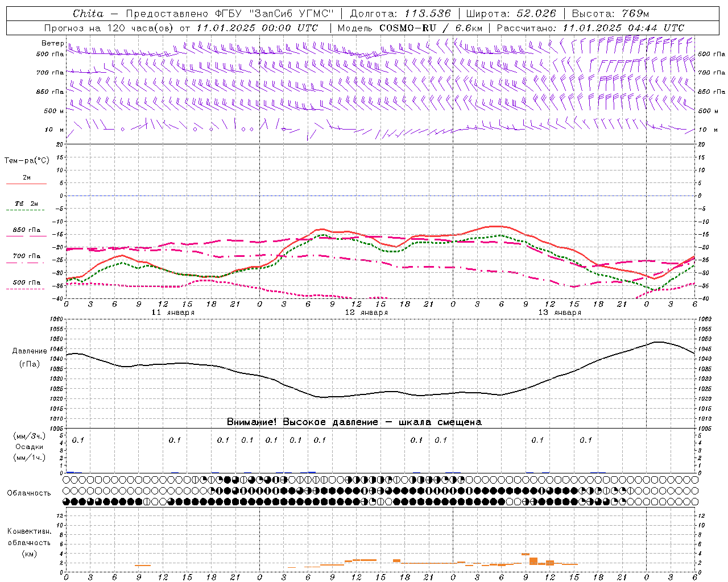Select the provider text "ЗапСиб УГМС"
The width and height of the screenshot is (728, 582).
[x=291, y=14]
